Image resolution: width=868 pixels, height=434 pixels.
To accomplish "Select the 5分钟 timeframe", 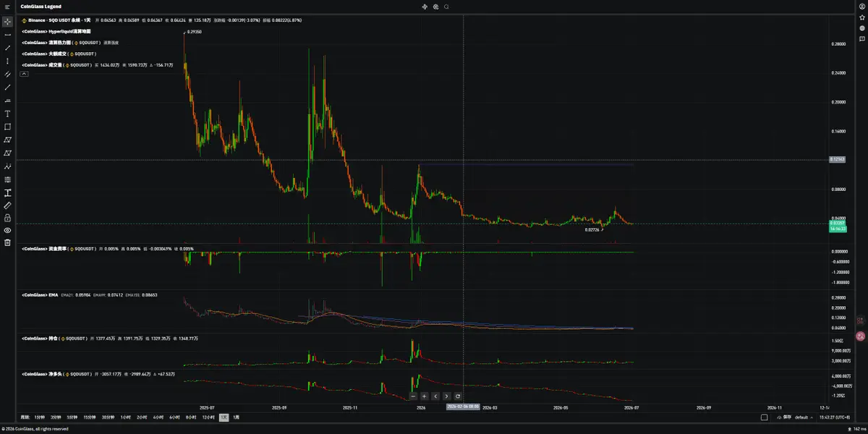I will pyautogui.click(x=72, y=417).
